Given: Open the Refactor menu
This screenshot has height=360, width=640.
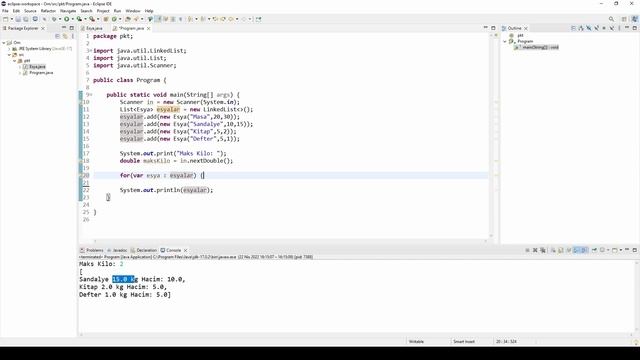Looking at the screenshot, I should click(x=48, y=11).
